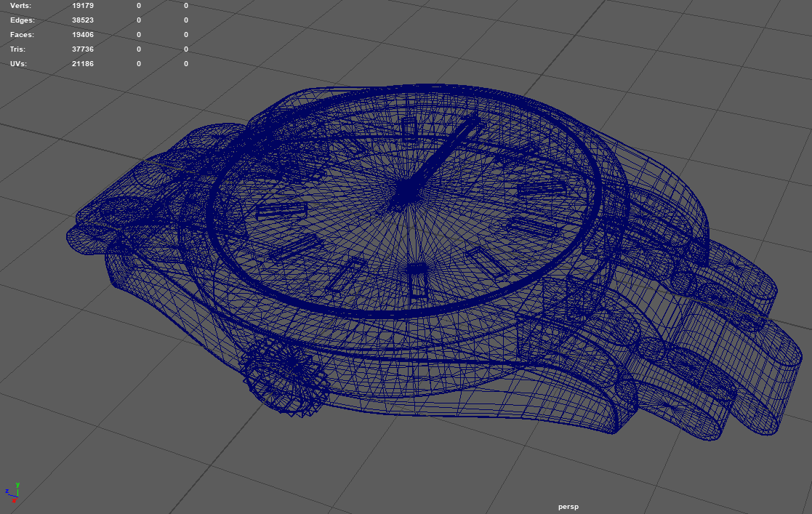Select the 6 o'clock hour marker mesh
Viewport: 812px width, 514px height.
[x=417, y=282]
